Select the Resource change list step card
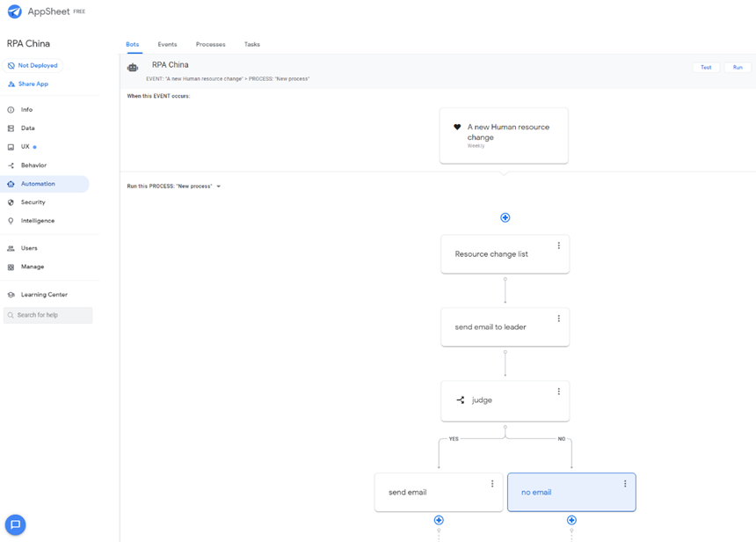The width and height of the screenshot is (756, 542). (505, 254)
